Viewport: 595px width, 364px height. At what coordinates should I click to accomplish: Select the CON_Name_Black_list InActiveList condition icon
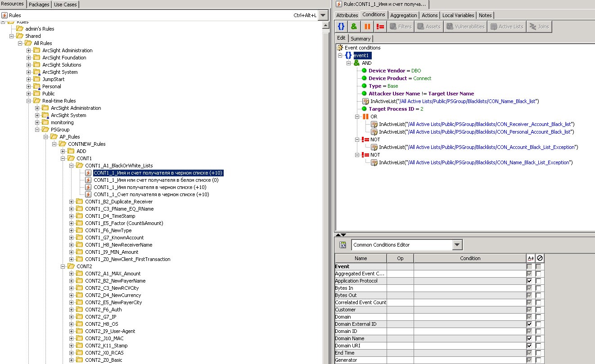[365, 101]
